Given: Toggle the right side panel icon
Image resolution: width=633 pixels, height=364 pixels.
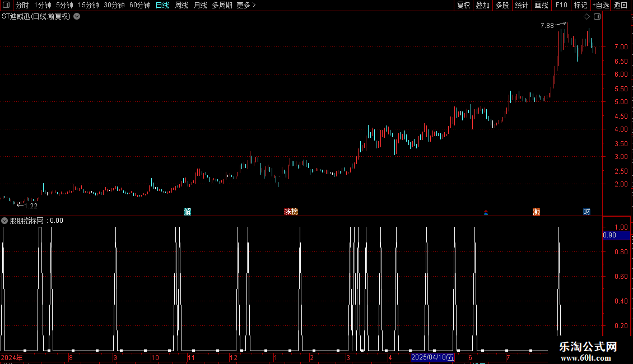Looking at the screenshot, I should 597,17.
